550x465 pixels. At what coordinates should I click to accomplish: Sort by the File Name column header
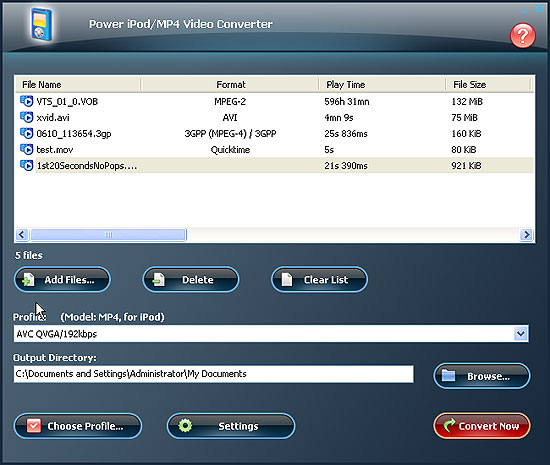click(x=78, y=85)
